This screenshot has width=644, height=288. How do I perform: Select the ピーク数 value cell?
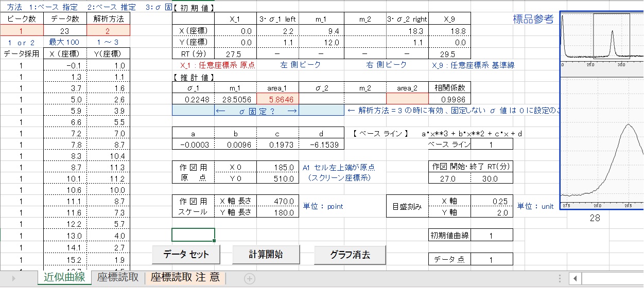22,30
